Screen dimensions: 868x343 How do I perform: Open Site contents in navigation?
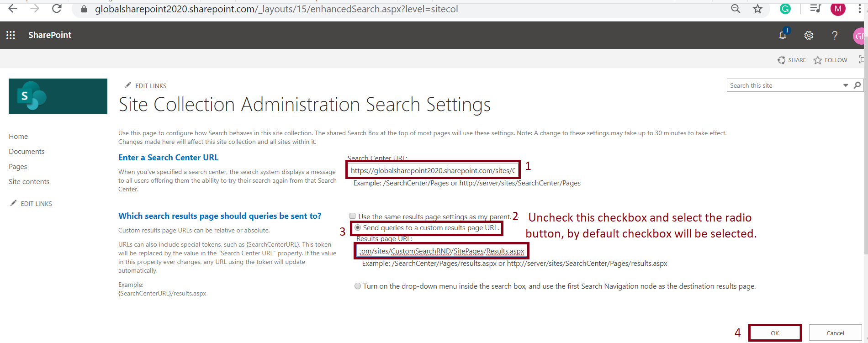tap(29, 182)
